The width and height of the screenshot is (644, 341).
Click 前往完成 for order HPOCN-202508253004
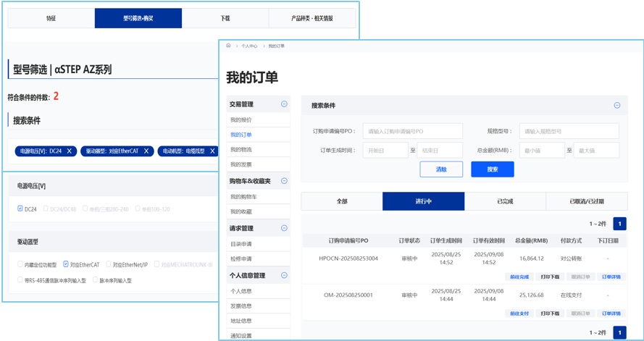tap(519, 277)
